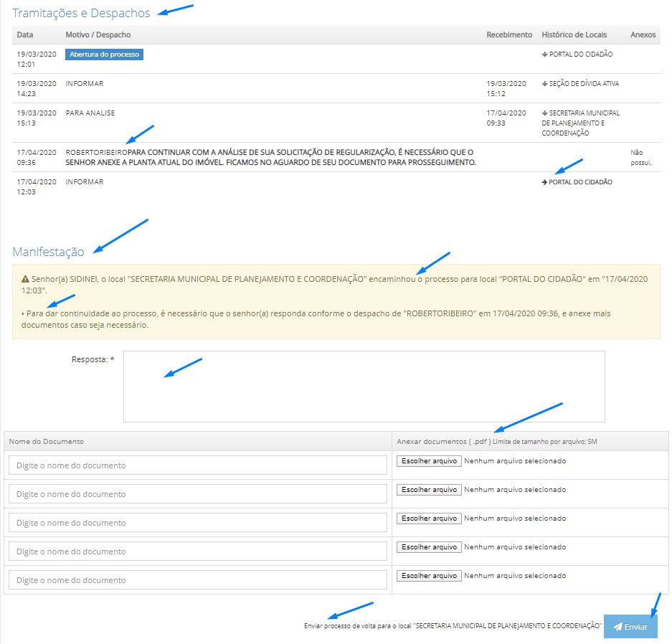Click the second Escolher arquivo button

click(429, 490)
